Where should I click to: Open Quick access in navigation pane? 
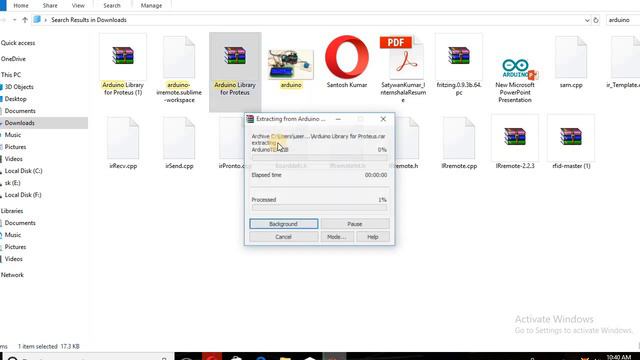tap(18, 43)
